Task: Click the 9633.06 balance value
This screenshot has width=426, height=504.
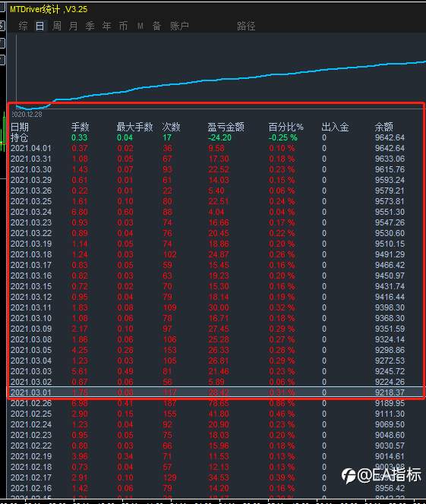Action: 390,159
